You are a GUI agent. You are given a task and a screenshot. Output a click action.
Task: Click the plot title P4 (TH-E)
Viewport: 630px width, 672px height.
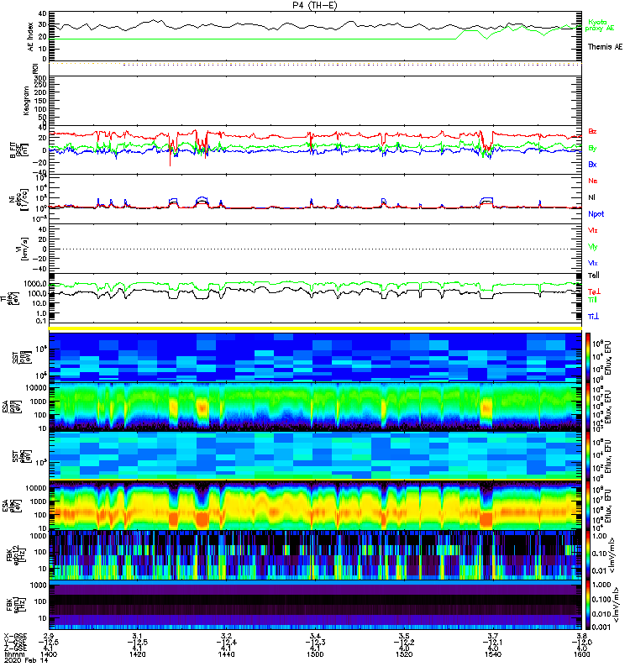pyautogui.click(x=315, y=5)
